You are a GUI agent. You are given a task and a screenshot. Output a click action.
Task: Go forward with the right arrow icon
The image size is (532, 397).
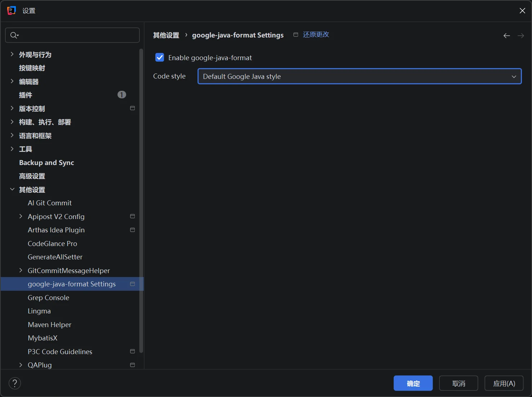pyautogui.click(x=521, y=36)
